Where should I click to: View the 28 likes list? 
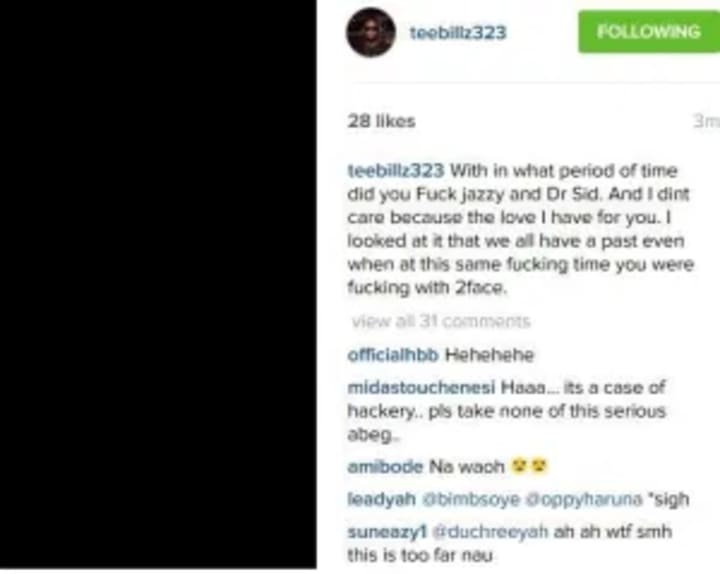click(x=382, y=121)
